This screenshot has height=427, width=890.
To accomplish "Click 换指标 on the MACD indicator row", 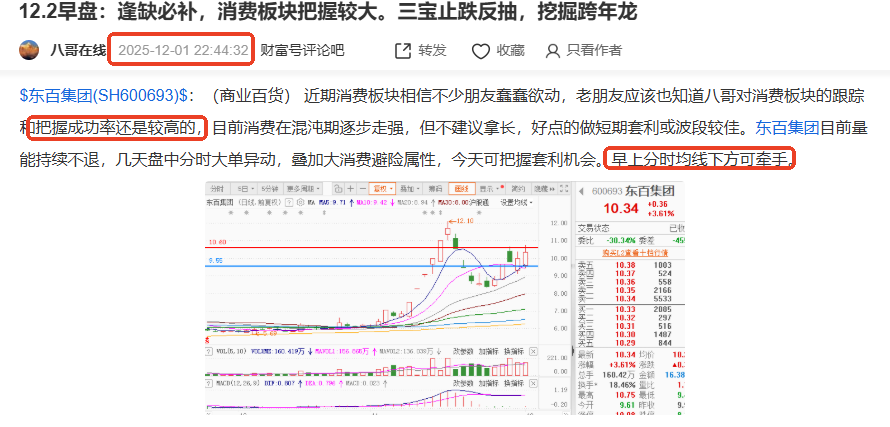I will 514,383.
